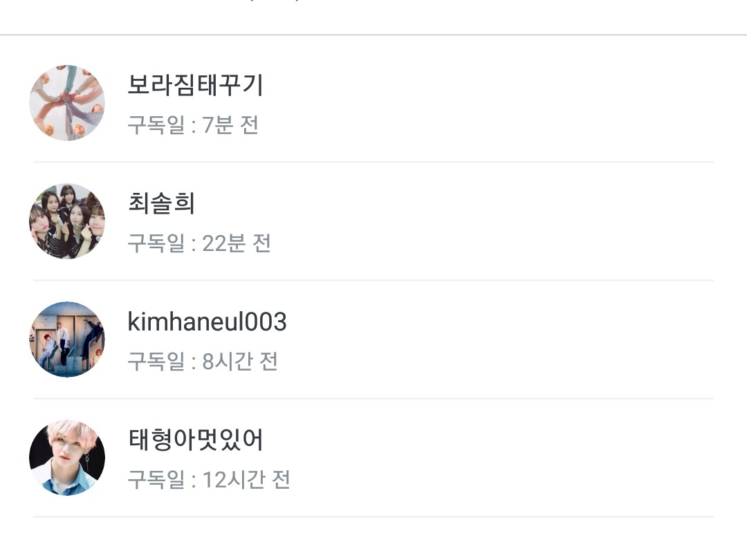
Task: Pick the subscriber entry from 12 hours ago
Action: click(373, 458)
